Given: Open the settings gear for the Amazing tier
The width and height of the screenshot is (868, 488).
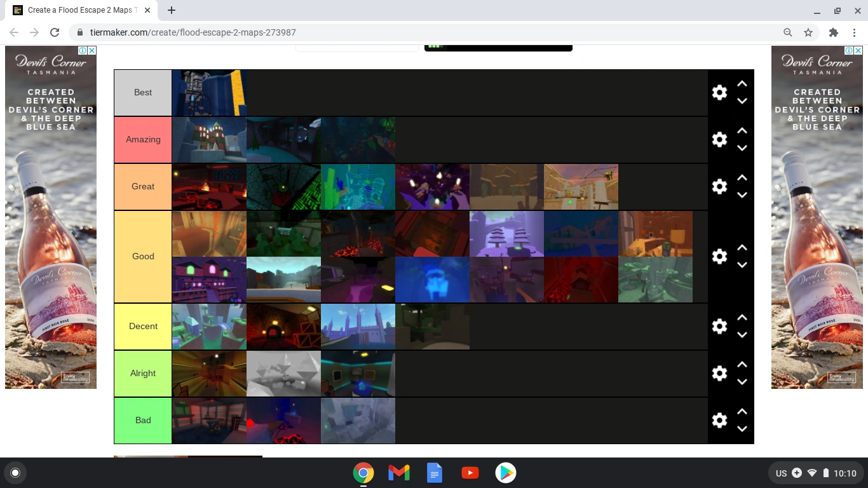Looking at the screenshot, I should (719, 139).
